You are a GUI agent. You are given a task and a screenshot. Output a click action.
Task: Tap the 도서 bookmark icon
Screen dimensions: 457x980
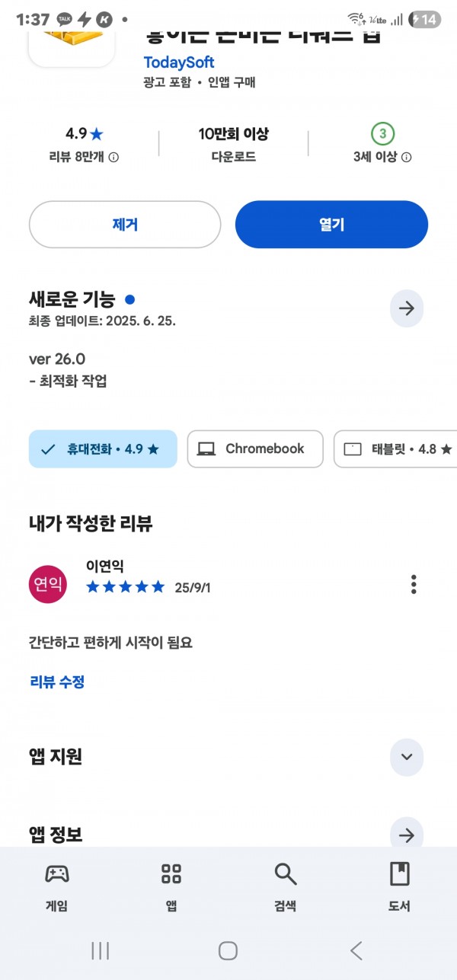(399, 874)
